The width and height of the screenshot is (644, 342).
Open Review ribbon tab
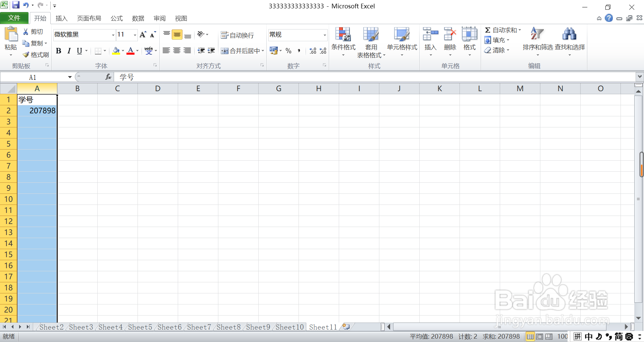pyautogui.click(x=160, y=18)
